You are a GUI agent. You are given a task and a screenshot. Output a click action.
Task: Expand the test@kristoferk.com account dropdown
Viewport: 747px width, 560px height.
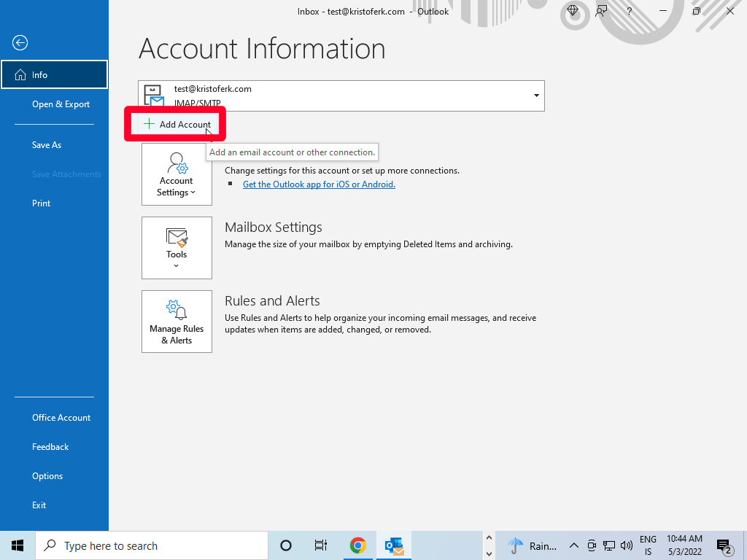[536, 96]
